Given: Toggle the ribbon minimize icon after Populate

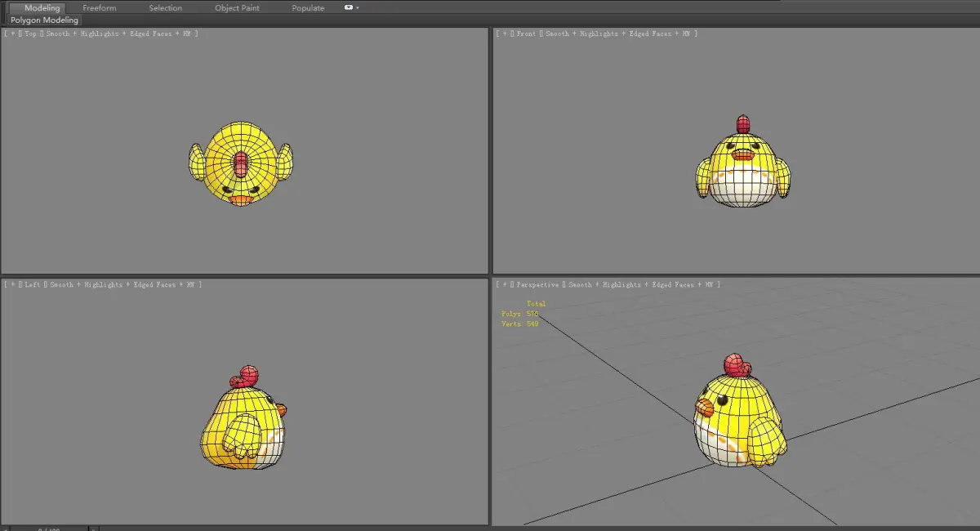Looking at the screenshot, I should 349,7.
